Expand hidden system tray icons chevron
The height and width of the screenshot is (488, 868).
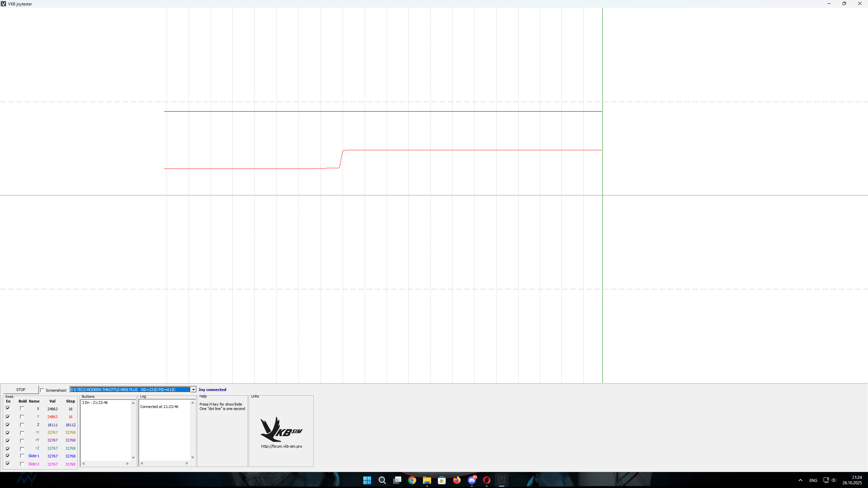click(x=801, y=480)
